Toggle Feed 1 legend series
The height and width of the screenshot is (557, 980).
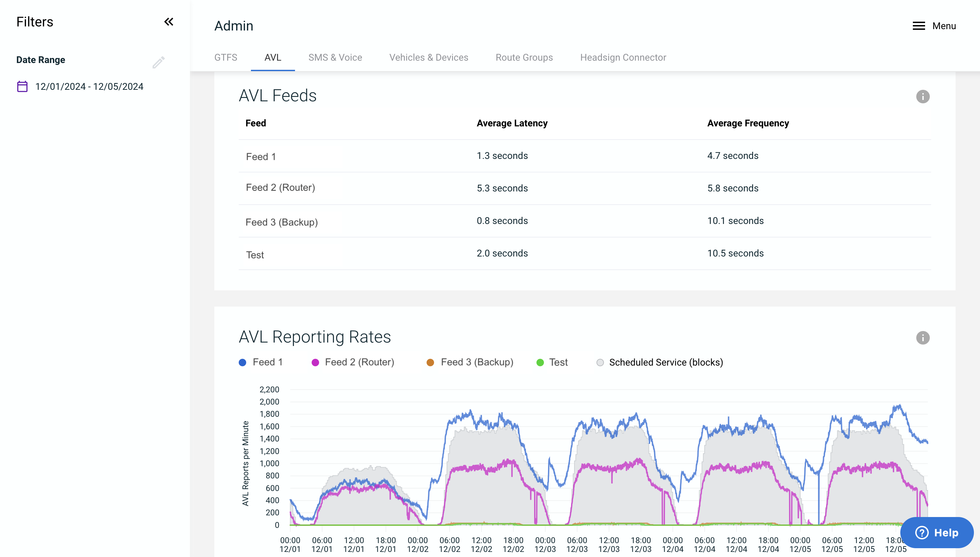261,362
